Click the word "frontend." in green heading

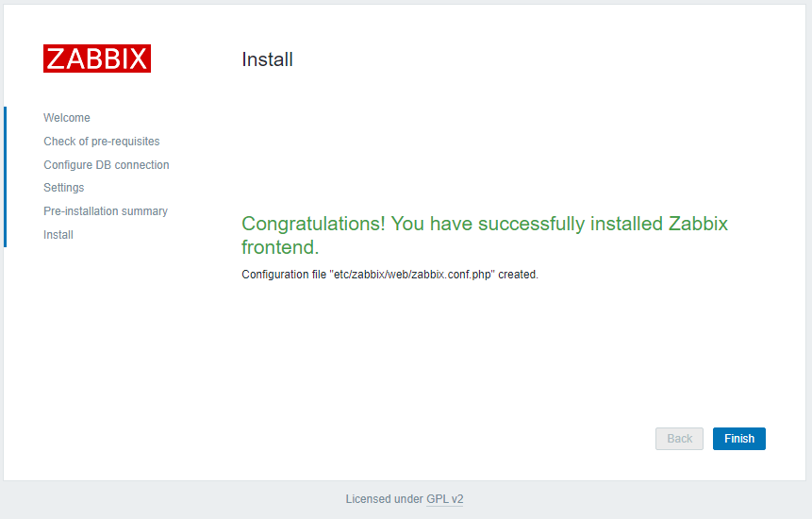click(x=280, y=247)
